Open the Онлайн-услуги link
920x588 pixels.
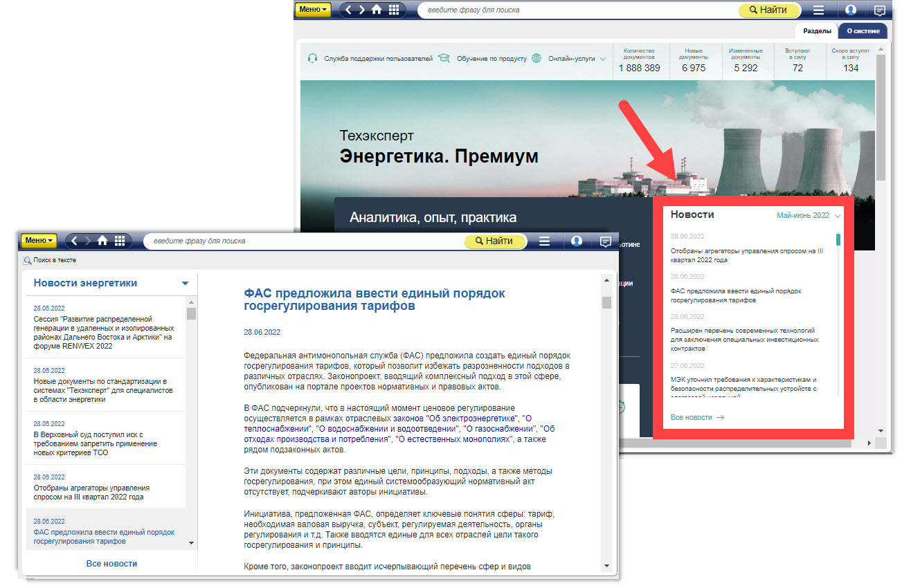point(572,59)
